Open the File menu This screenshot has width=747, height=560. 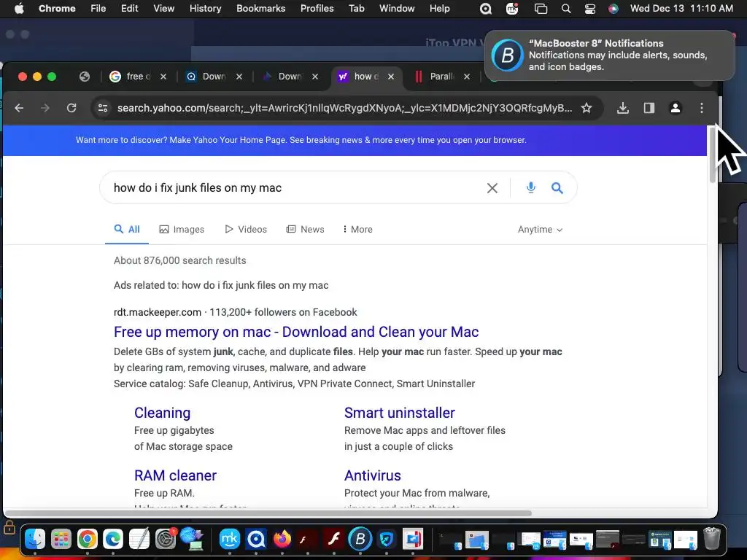pyautogui.click(x=98, y=9)
